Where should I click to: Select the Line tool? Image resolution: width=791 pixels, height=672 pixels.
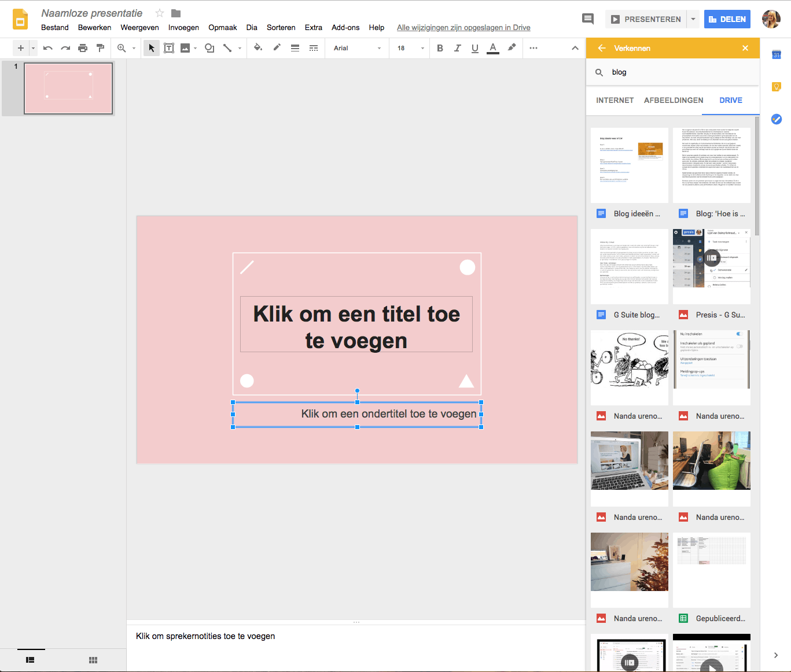[227, 48]
